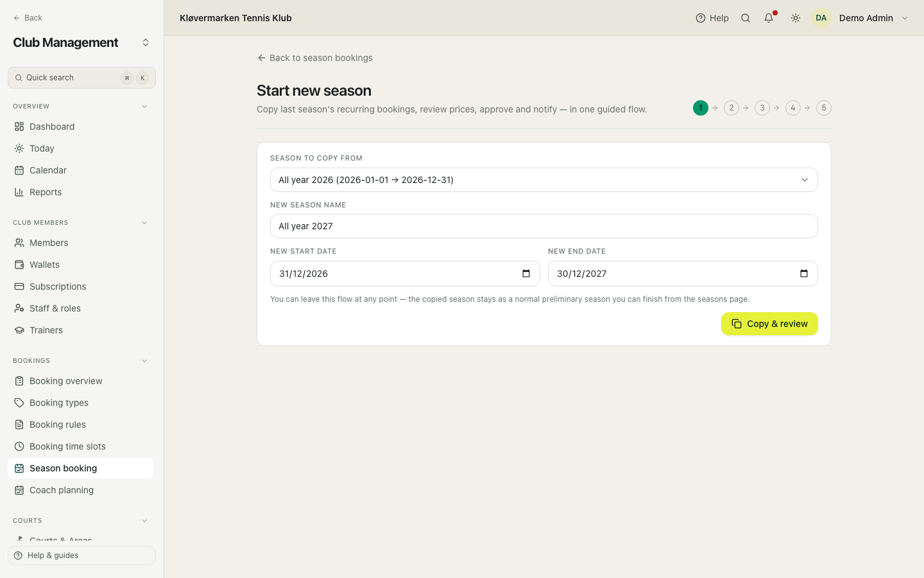Click the Today sun icon in sidebar
This screenshot has width=924, height=578.
(x=19, y=148)
